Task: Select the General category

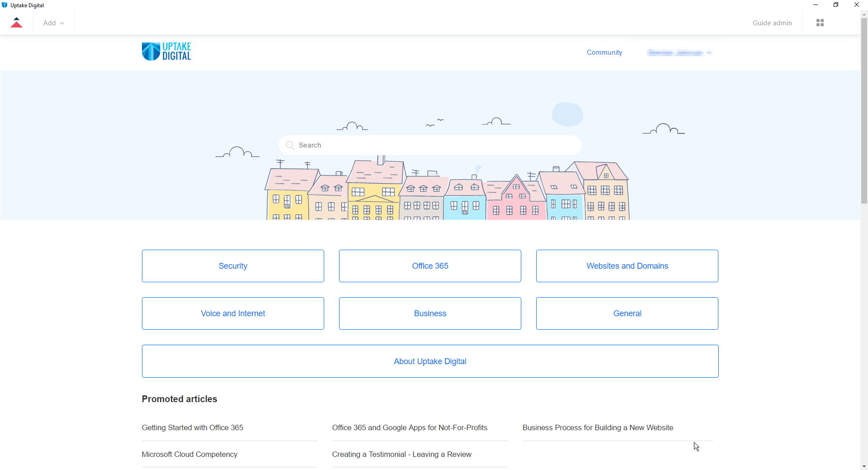Action: click(x=627, y=313)
